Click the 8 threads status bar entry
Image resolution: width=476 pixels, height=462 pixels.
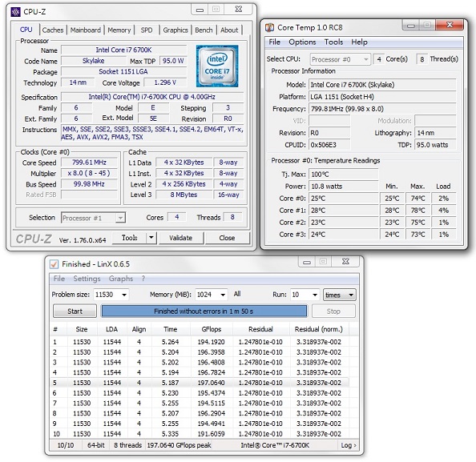point(127,445)
